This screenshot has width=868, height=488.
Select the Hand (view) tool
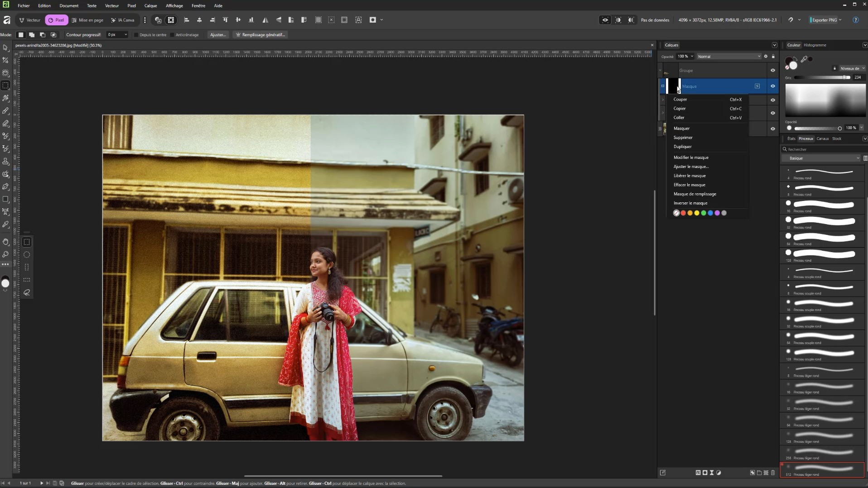click(x=5, y=242)
